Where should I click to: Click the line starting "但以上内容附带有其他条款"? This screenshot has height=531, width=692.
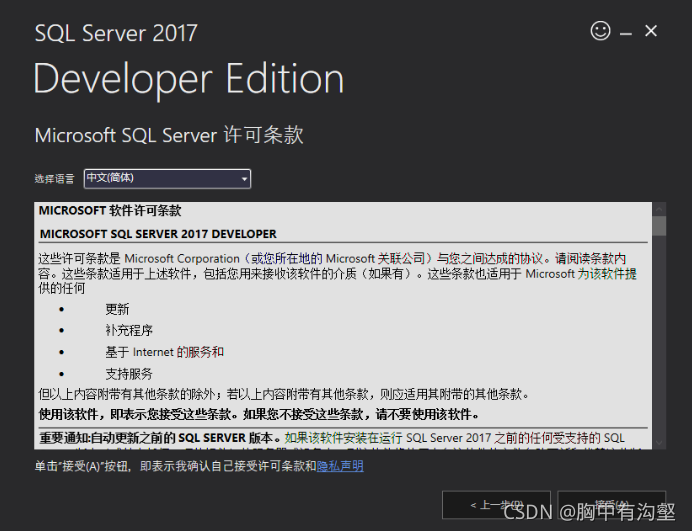coord(284,394)
